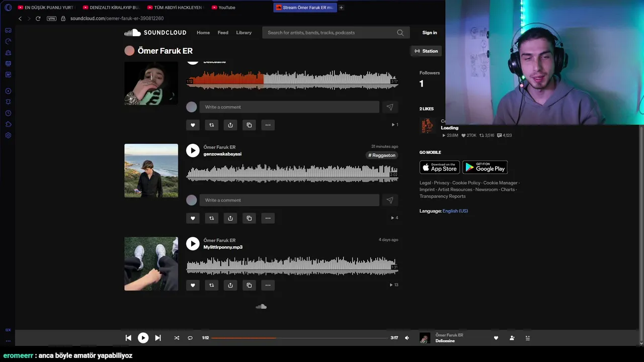Open a new browser tab
Image resolution: width=644 pixels, height=362 pixels.
coord(341,8)
